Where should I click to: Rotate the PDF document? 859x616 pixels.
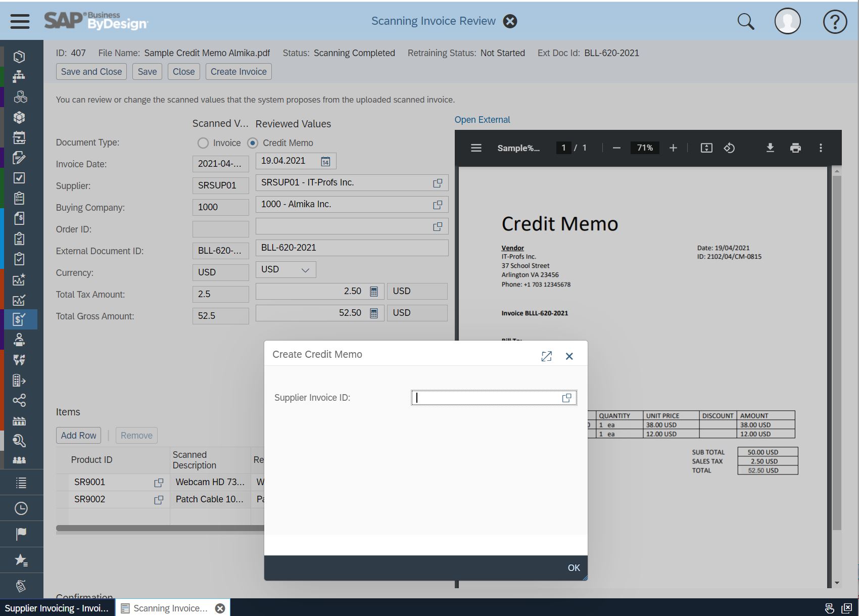(729, 148)
